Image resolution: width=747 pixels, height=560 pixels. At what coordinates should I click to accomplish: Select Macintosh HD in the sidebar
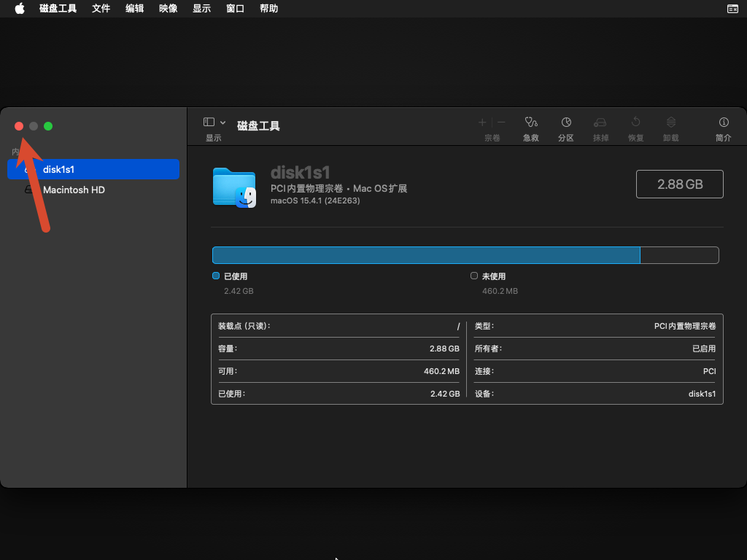pos(93,190)
